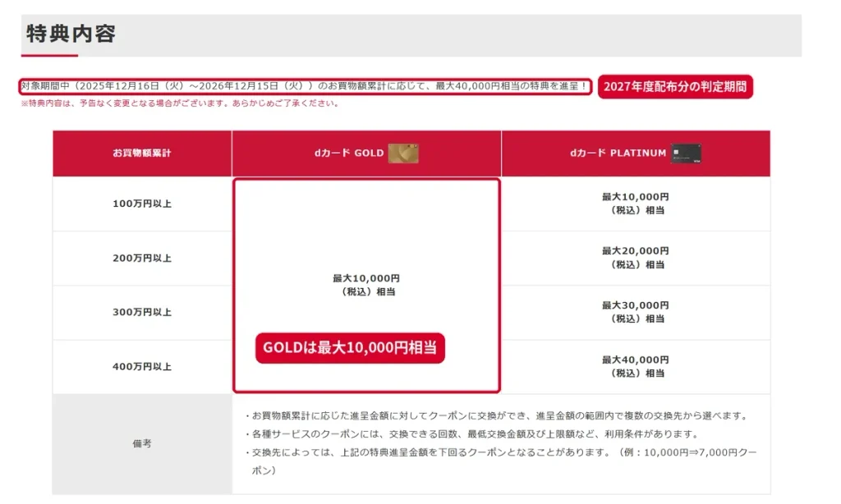Image resolution: width=841 pixels, height=504 pixels.
Task: Select the 400万円以上 row label
Action: (x=141, y=367)
